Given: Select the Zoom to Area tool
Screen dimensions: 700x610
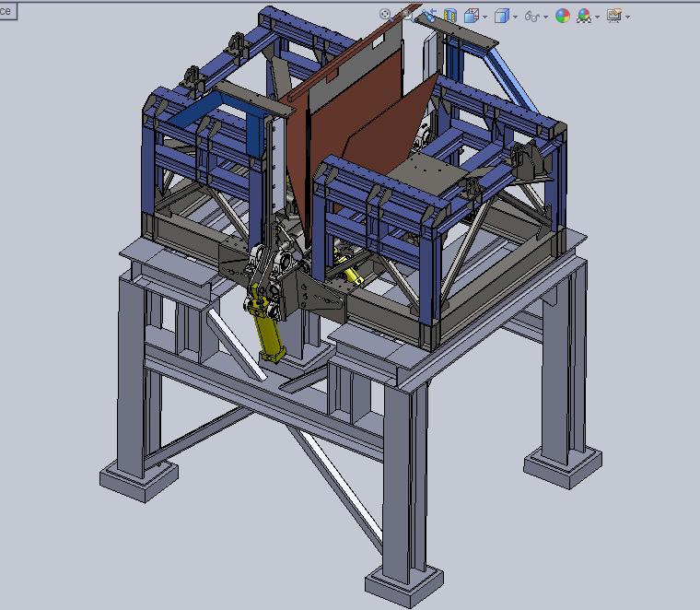Looking at the screenshot, I should click(406, 15).
